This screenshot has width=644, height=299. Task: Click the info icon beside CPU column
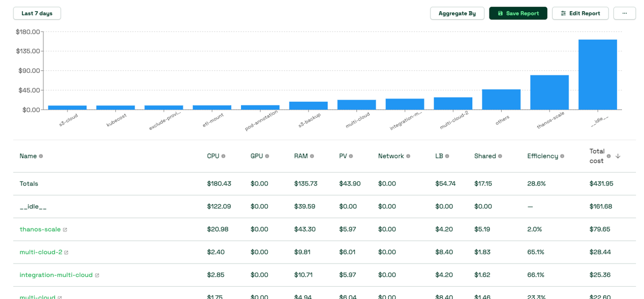[223, 156]
